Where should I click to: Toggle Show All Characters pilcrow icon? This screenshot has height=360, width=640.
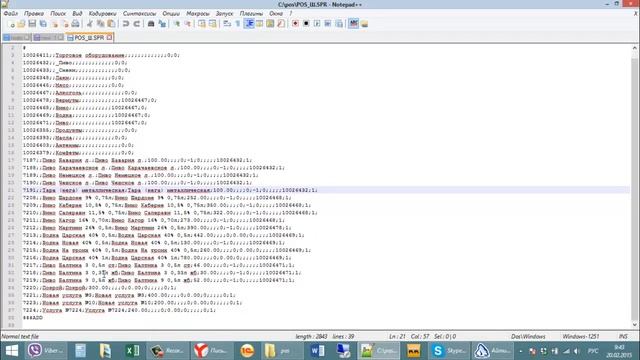(x=238, y=24)
